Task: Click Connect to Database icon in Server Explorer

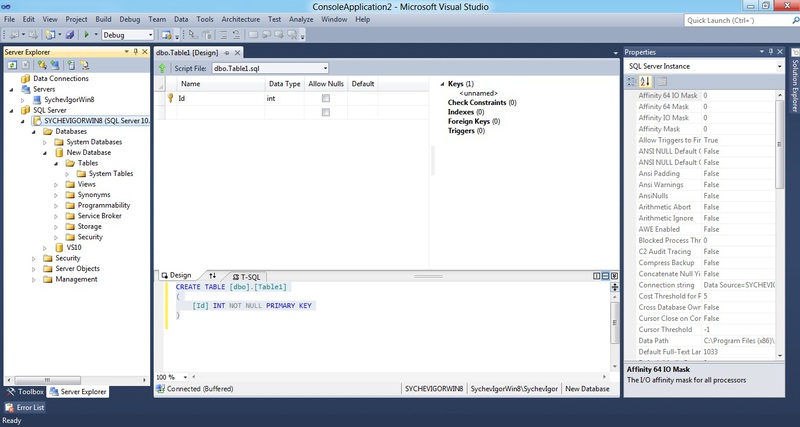Action: [42, 65]
